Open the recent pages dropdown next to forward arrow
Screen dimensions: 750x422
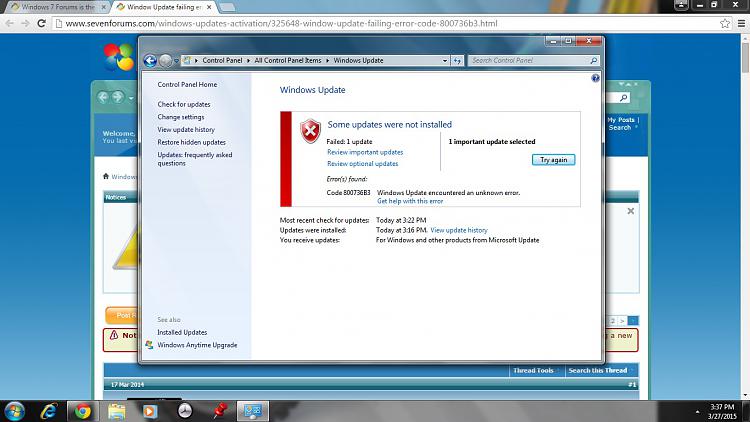tap(176, 61)
